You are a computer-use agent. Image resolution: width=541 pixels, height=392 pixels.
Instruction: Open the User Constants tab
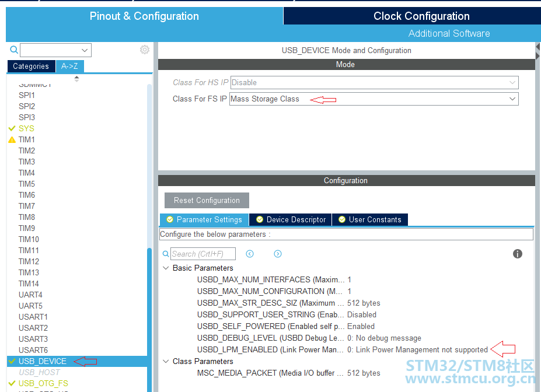click(x=370, y=219)
